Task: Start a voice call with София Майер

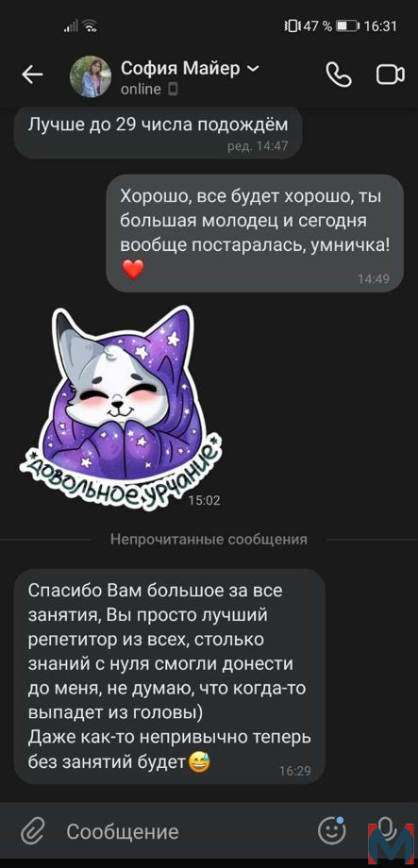Action: click(x=339, y=75)
